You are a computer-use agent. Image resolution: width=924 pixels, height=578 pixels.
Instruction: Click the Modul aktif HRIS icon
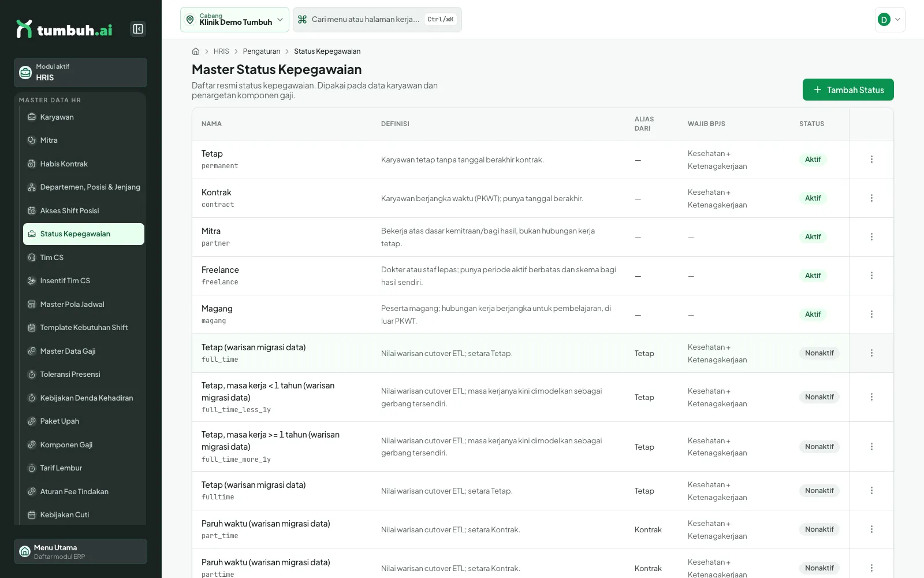25,72
